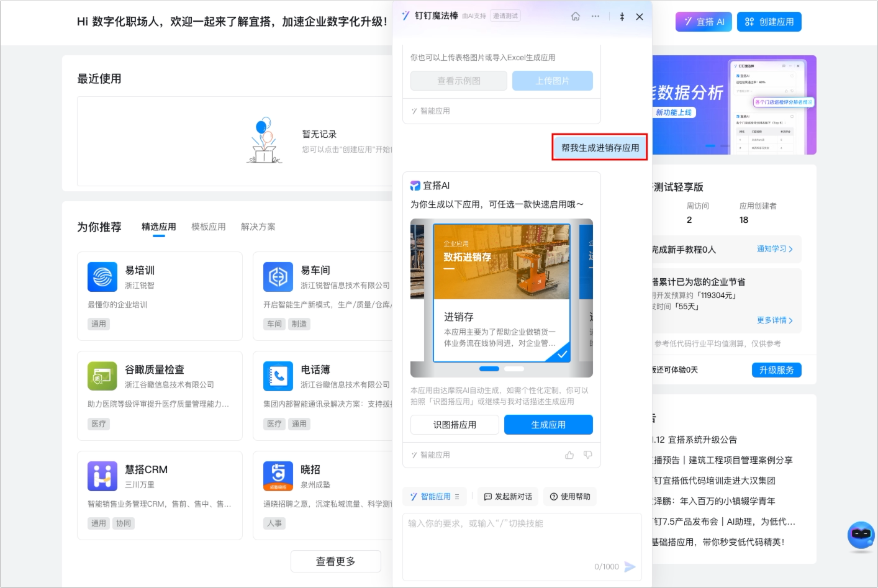The image size is (878, 588).
Task: Open the 使用帮助 help button
Action: click(x=570, y=497)
